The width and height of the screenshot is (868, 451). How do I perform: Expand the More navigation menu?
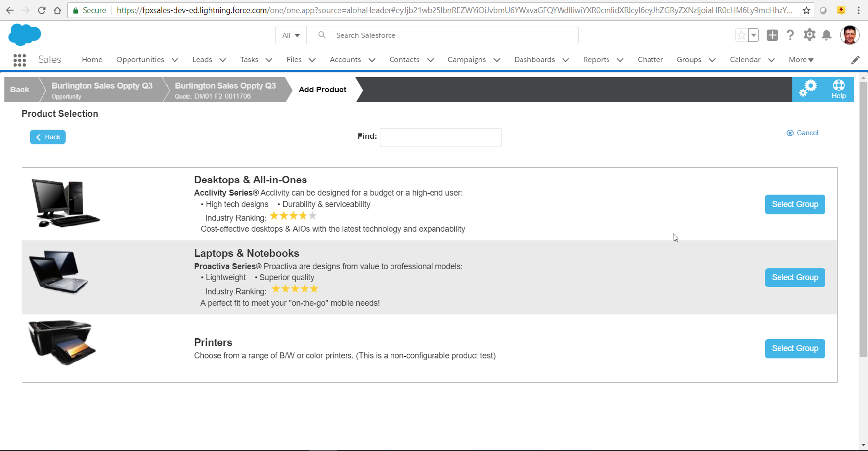801,60
